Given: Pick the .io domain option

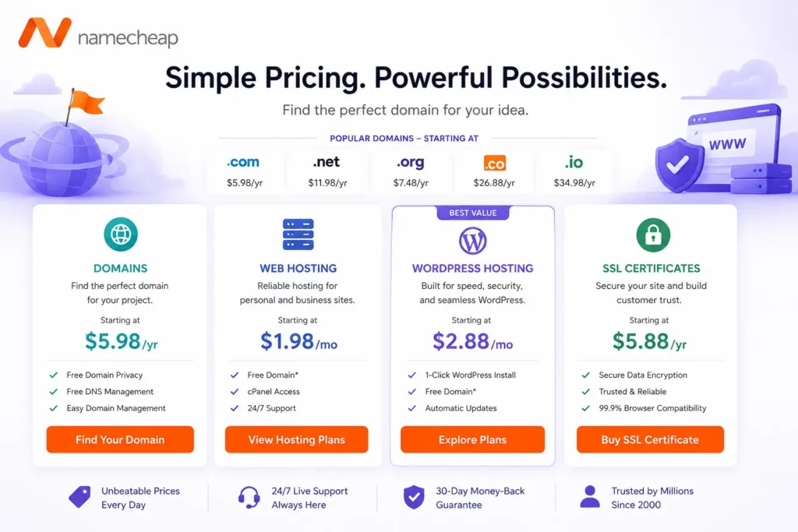Looking at the screenshot, I should 574,171.
